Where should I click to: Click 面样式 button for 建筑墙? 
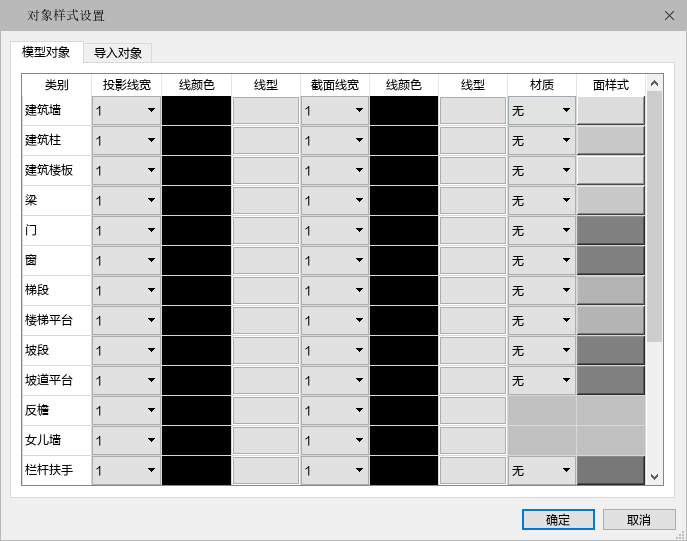pyautogui.click(x=611, y=110)
